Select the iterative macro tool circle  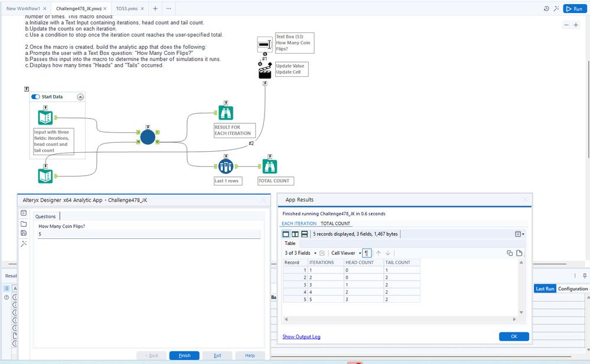click(x=148, y=137)
